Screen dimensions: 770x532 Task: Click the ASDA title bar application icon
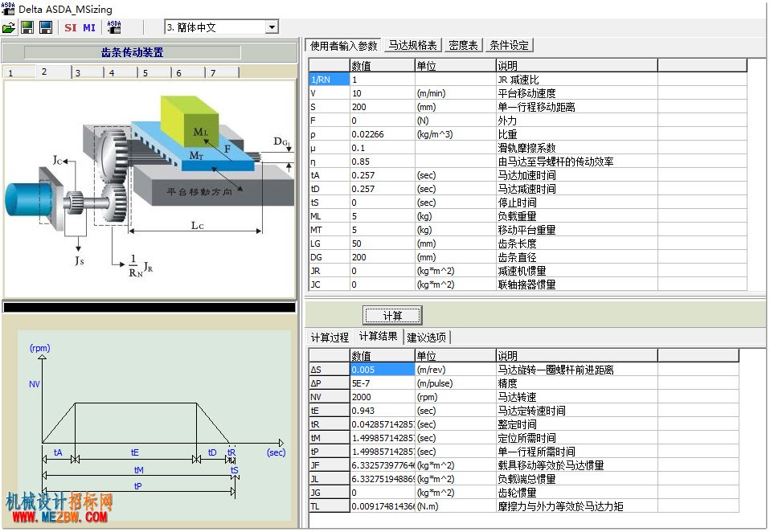[8, 8]
